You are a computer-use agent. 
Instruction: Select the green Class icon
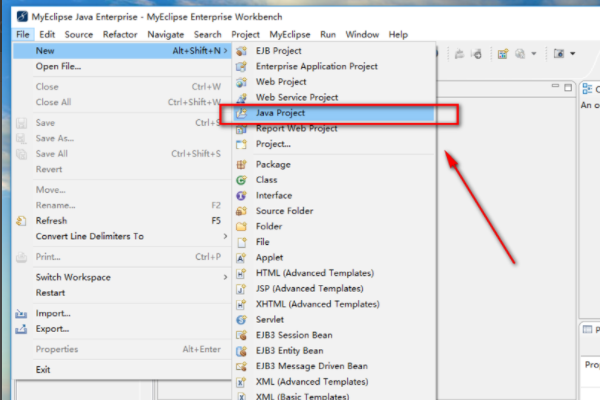coord(241,180)
